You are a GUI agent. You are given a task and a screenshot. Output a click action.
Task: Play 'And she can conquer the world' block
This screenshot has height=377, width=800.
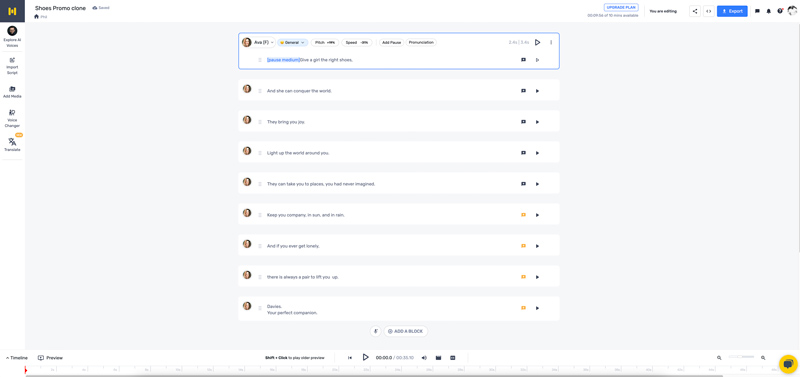(537, 91)
